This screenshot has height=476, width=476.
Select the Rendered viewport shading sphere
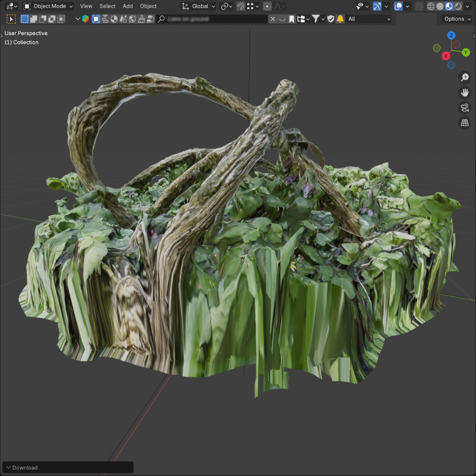[x=457, y=6]
